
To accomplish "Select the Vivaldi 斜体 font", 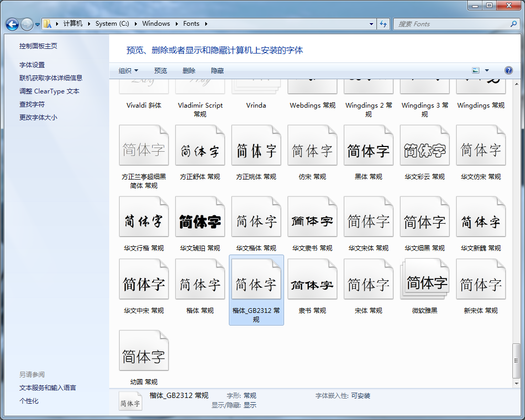I will coord(144,96).
